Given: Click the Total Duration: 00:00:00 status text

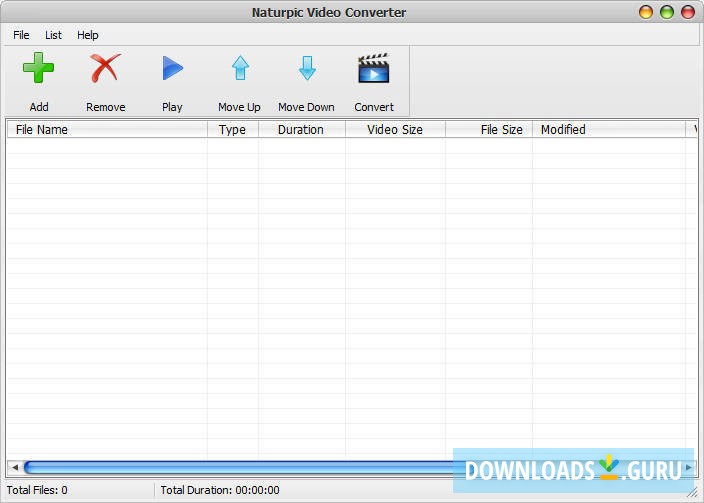Looking at the screenshot, I should click(220, 490).
